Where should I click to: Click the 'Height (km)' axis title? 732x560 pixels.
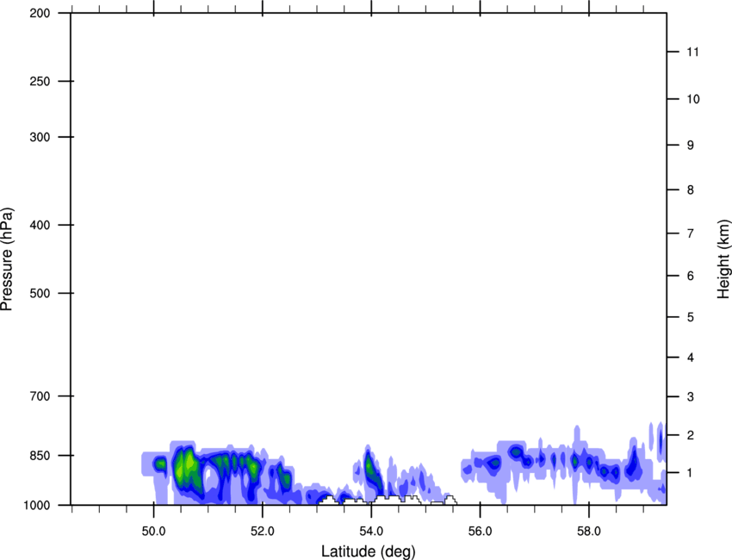(723, 259)
